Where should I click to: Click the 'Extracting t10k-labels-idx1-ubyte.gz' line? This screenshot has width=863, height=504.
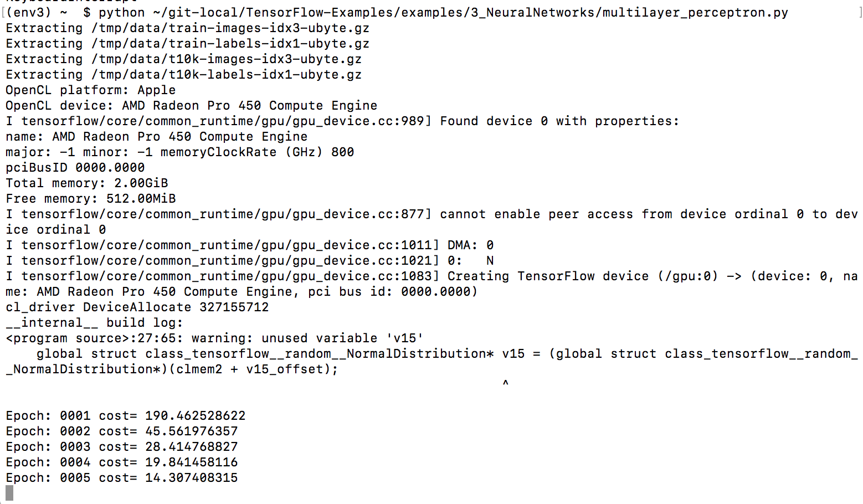184,75
